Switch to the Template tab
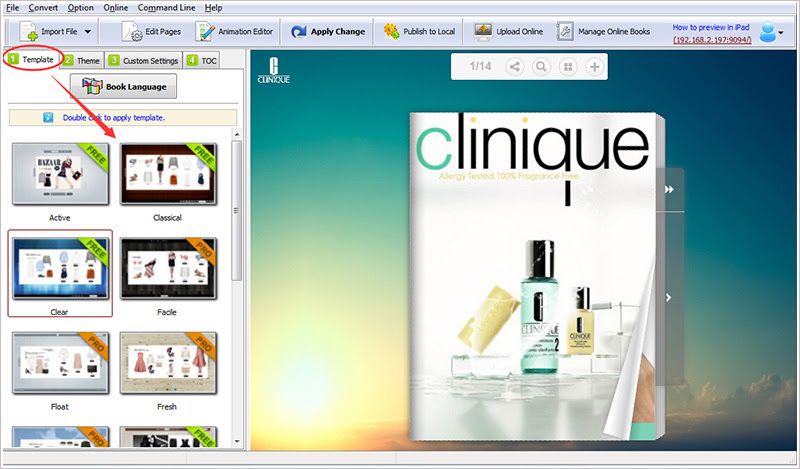Screen dimensions: 800x469 tap(32, 60)
